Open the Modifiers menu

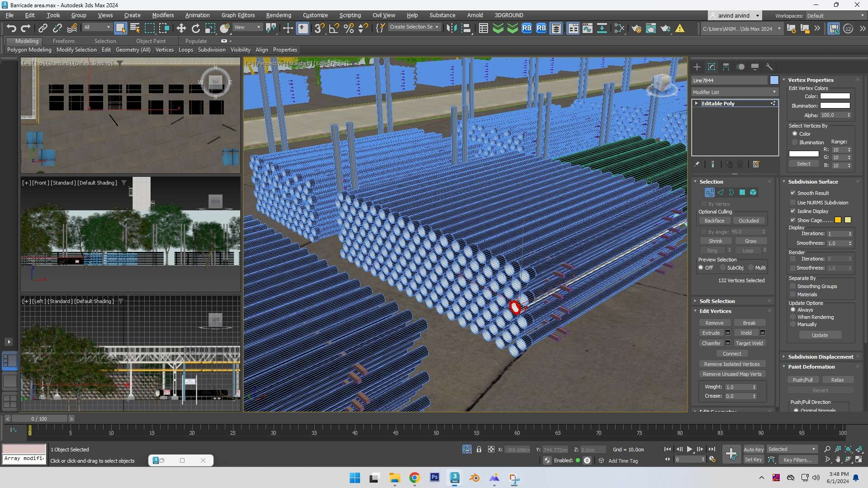162,15
